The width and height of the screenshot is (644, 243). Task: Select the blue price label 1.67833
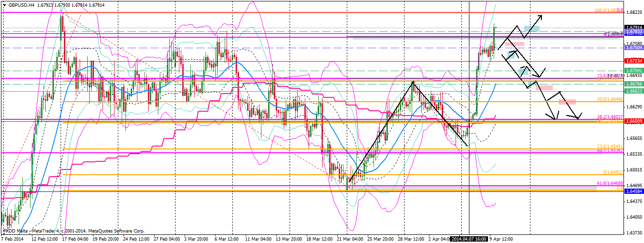tap(634, 32)
